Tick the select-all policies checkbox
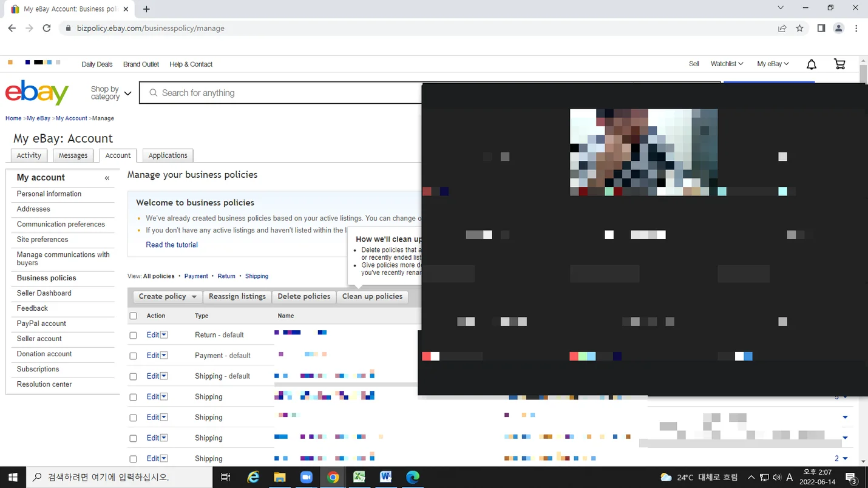This screenshot has width=868, height=488. coord(134,316)
